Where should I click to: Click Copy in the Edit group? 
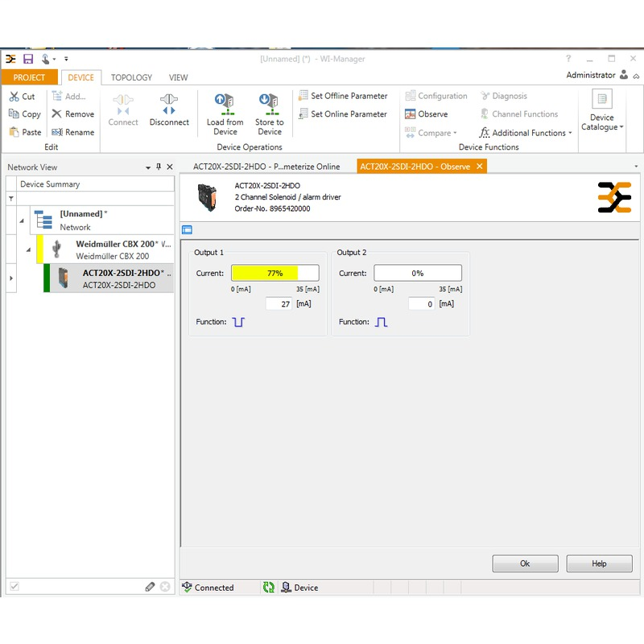25,114
